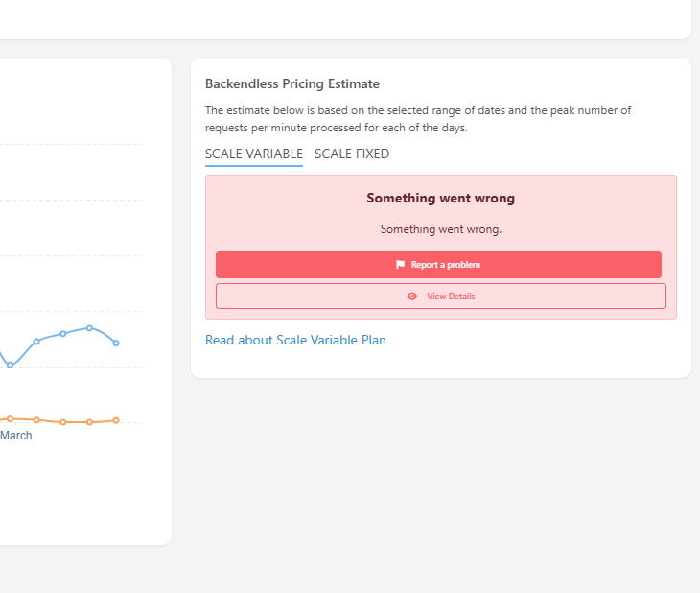700x593 pixels.
Task: Open 'Read about Scale Variable Plan' link
Action: point(295,340)
